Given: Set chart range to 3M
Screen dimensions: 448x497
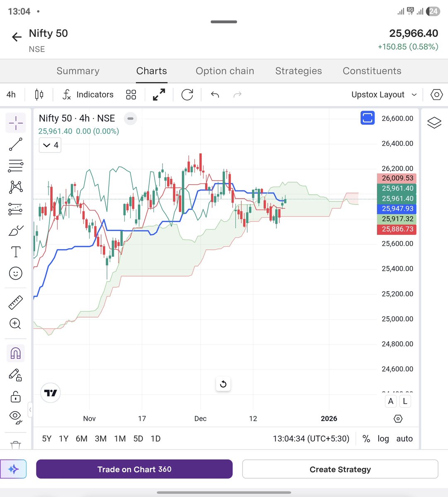Looking at the screenshot, I should pos(101,439).
